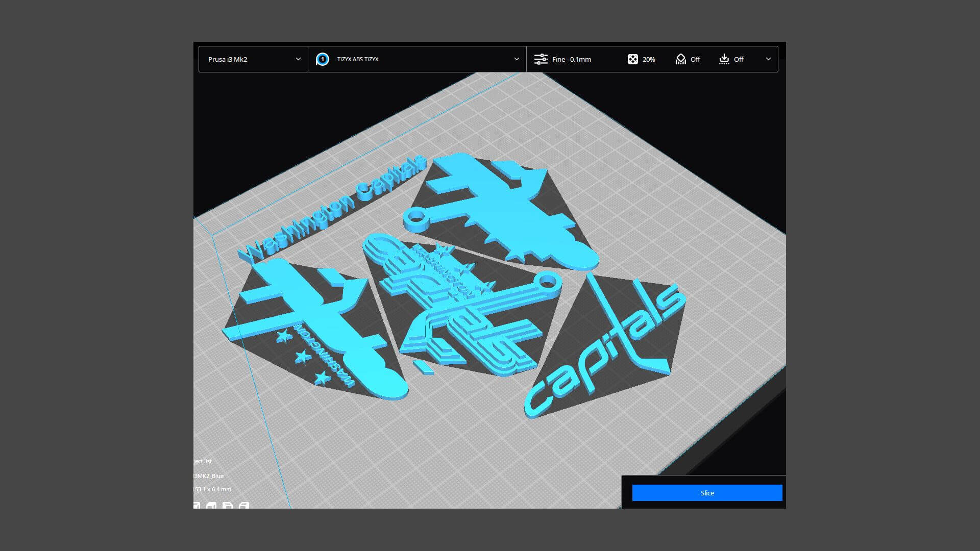Open the Object list header

pyautogui.click(x=203, y=461)
